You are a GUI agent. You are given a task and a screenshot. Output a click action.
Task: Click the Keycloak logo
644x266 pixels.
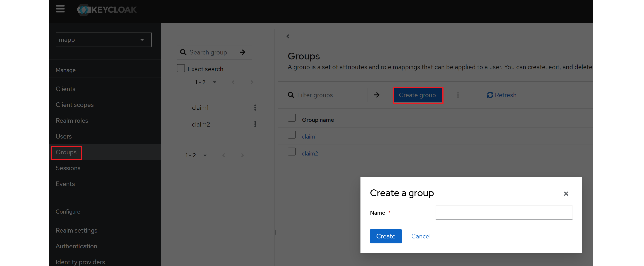tap(107, 9)
